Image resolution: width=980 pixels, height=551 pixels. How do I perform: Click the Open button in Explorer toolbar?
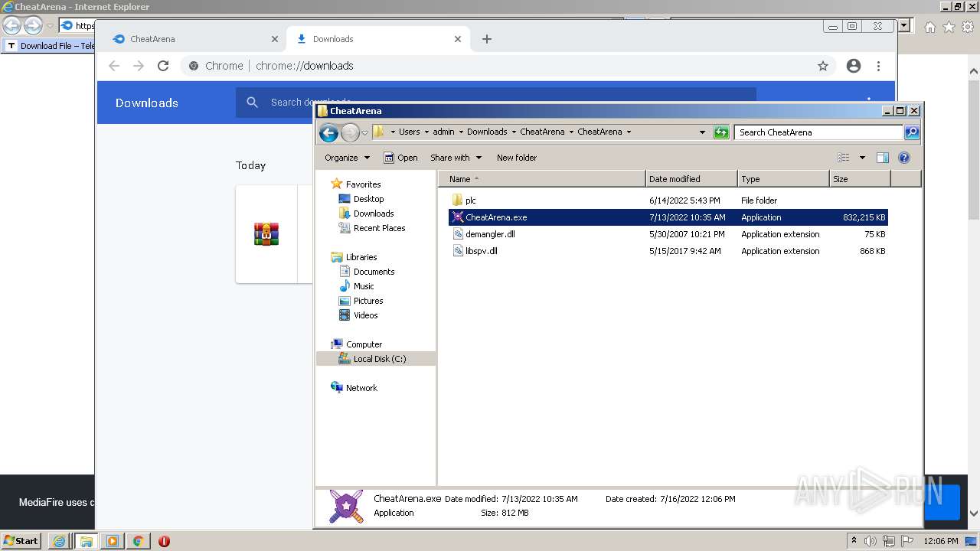[x=400, y=158]
